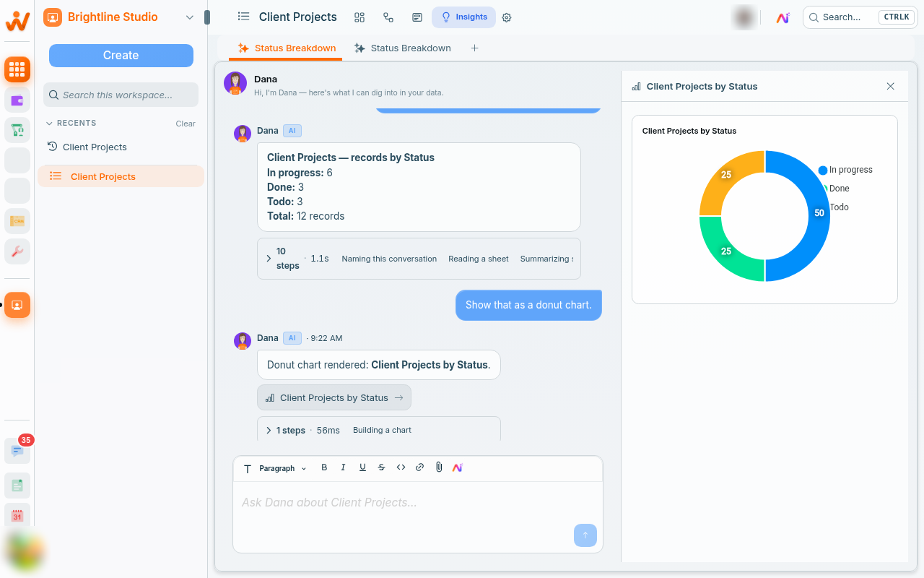Screen dimensions: 924x578
Task: Focus the Search this workspace field
Action: [x=121, y=95]
